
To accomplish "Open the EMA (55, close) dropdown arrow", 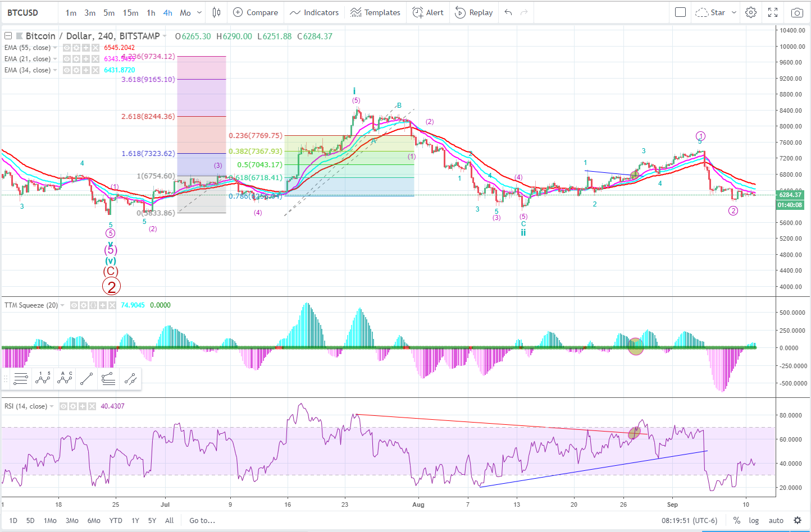I will click(55, 48).
